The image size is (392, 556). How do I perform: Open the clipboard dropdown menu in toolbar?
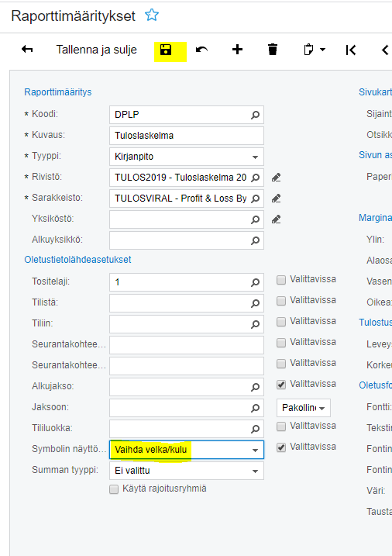pos(315,50)
